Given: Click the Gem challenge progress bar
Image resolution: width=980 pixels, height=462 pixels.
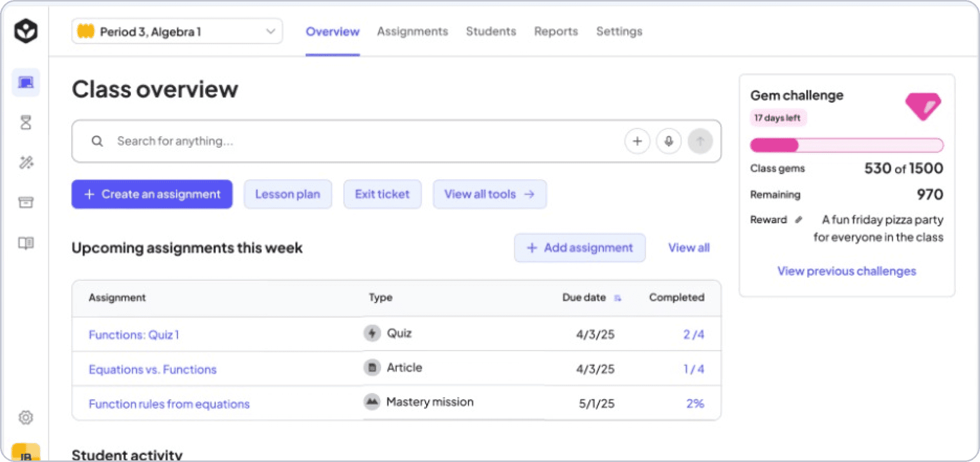Looking at the screenshot, I should (847, 145).
